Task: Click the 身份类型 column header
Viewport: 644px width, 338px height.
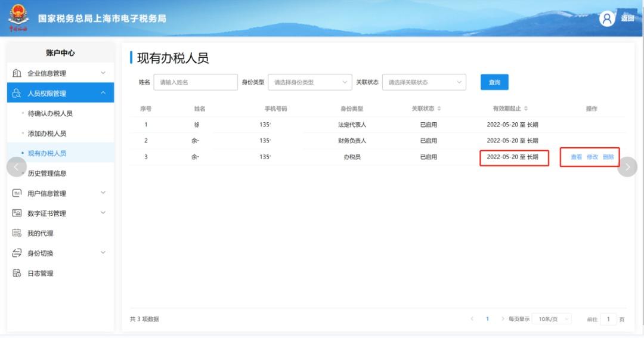Action: (x=352, y=109)
